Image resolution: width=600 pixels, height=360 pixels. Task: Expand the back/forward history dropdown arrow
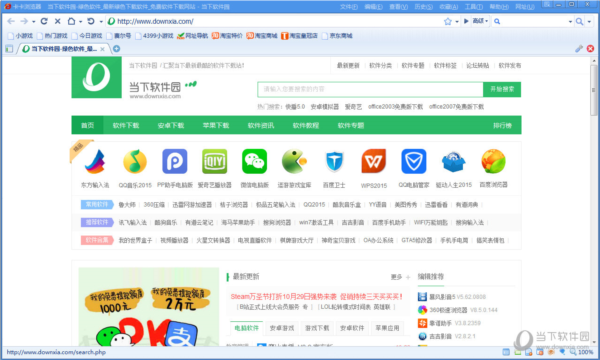pos(34,22)
